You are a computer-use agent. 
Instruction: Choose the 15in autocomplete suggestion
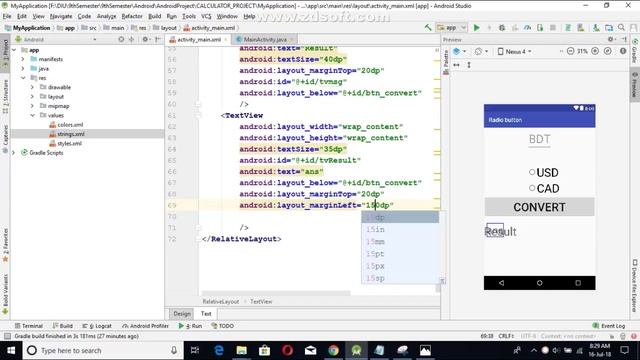[x=400, y=229]
